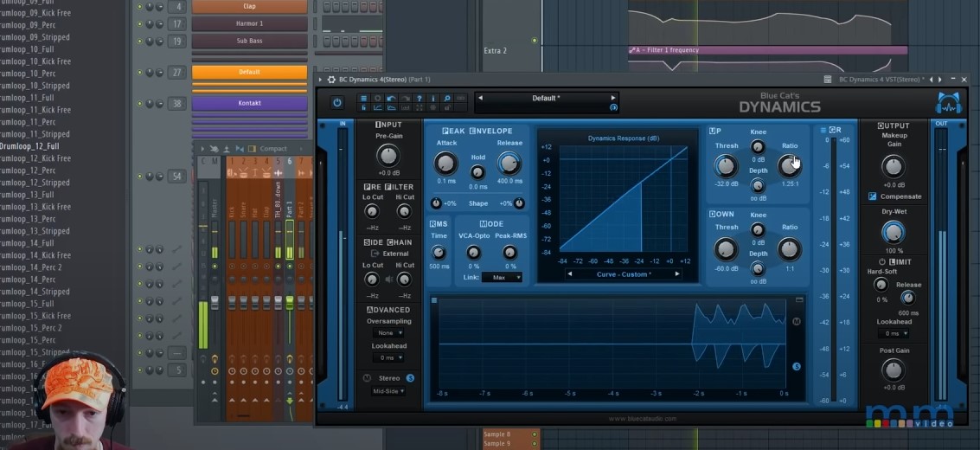Click the undo arrow in plugin toolbar
Viewport: 980px width, 450px height.
[x=391, y=98]
